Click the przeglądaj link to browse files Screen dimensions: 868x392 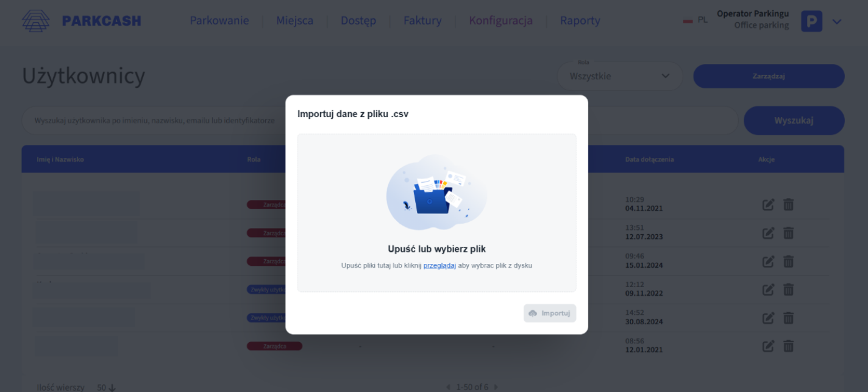click(439, 266)
